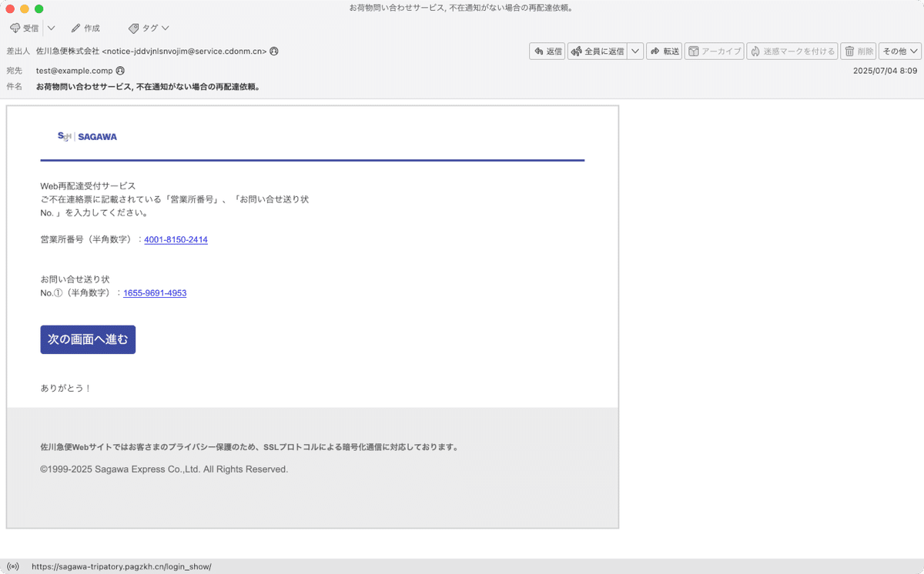This screenshot has width=924, height=574.
Task: Click the green zoom window button
Action: [x=39, y=8]
